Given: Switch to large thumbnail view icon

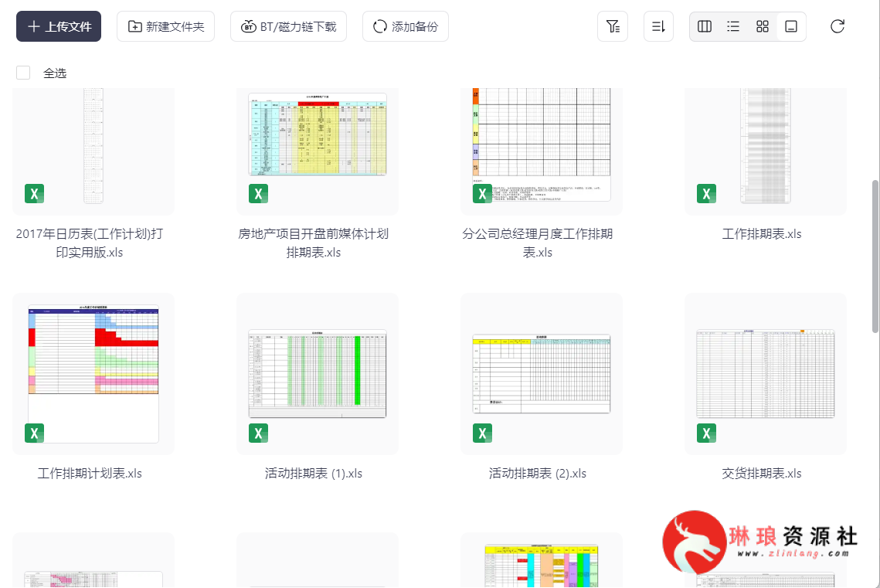Looking at the screenshot, I should coord(791,26).
